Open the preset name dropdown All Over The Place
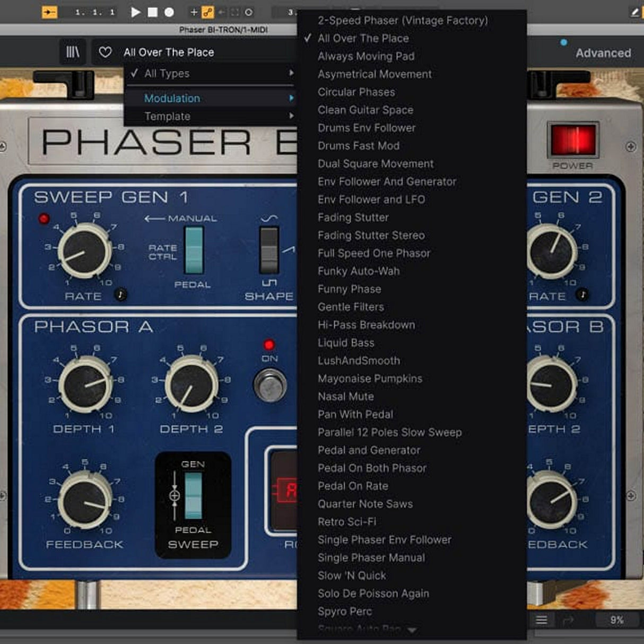This screenshot has height=644, width=644. coord(169,52)
